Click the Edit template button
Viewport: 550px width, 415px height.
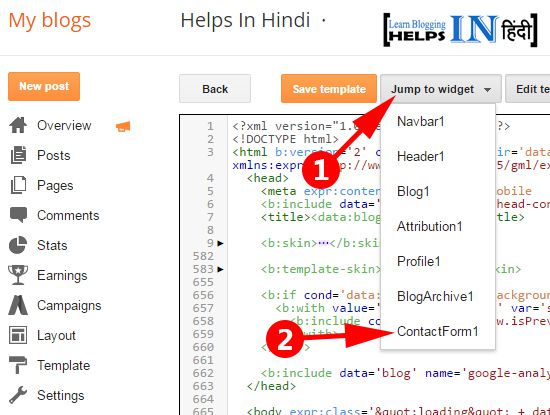[528, 89]
